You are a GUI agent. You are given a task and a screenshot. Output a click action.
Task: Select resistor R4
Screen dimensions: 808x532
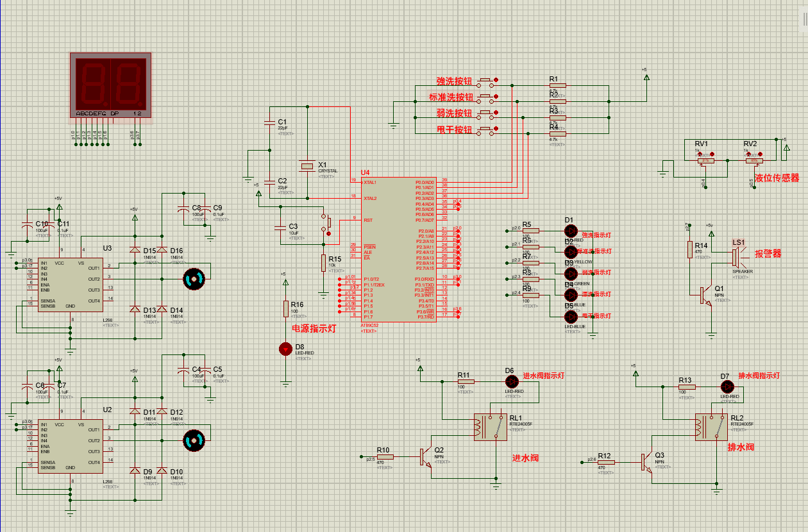pos(558,133)
